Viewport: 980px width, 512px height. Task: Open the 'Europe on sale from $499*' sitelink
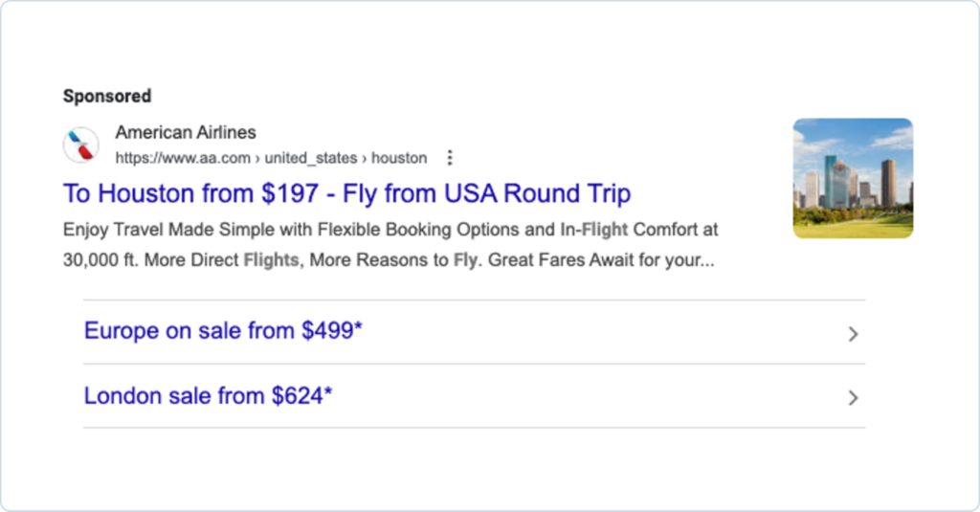tap(223, 332)
